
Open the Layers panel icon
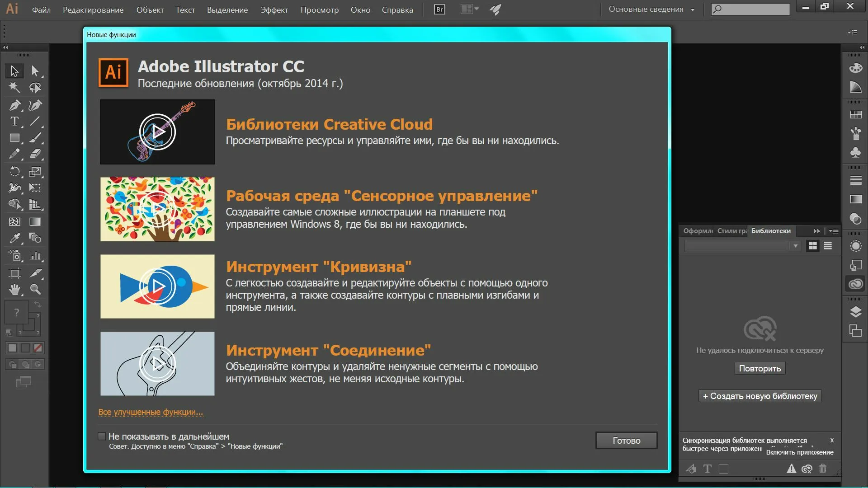click(x=855, y=312)
